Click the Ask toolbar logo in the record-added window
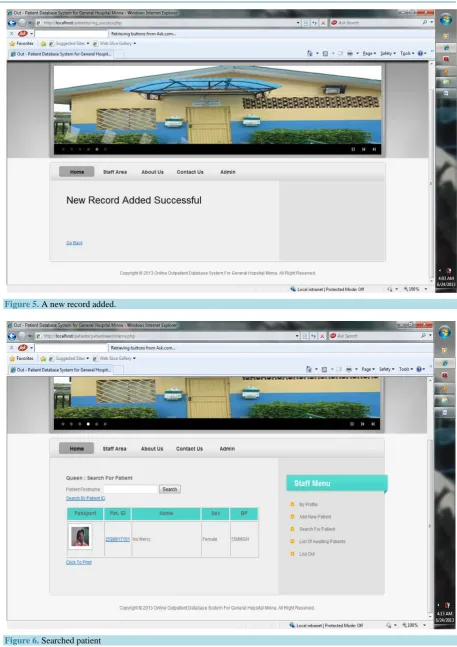Viewport: 457px width, 647px height. tap(23, 33)
